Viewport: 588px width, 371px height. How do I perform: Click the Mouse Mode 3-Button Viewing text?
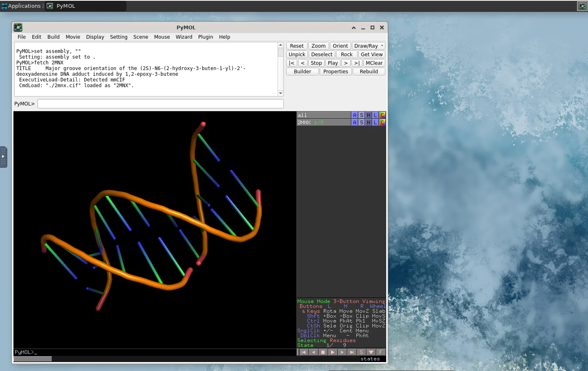[x=341, y=301]
